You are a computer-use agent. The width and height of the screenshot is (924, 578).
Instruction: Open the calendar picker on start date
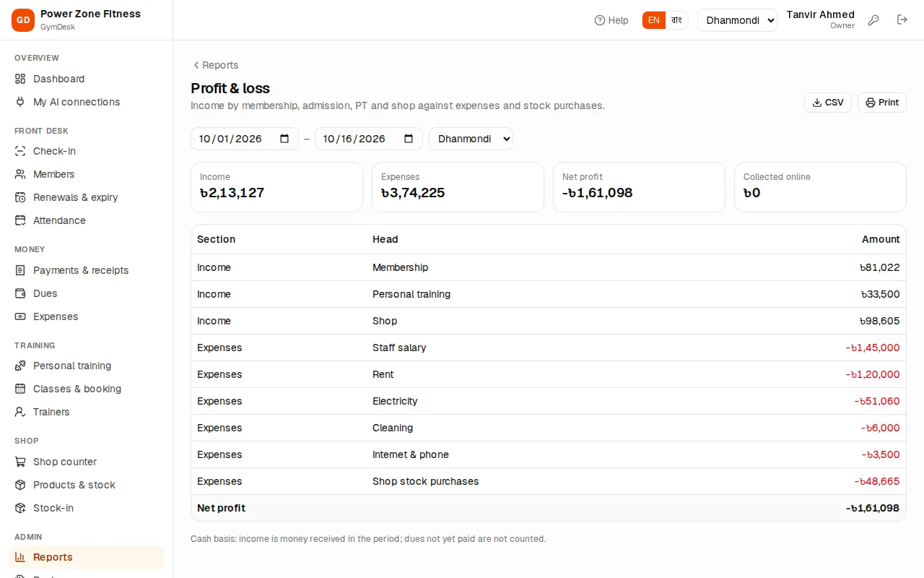click(284, 139)
